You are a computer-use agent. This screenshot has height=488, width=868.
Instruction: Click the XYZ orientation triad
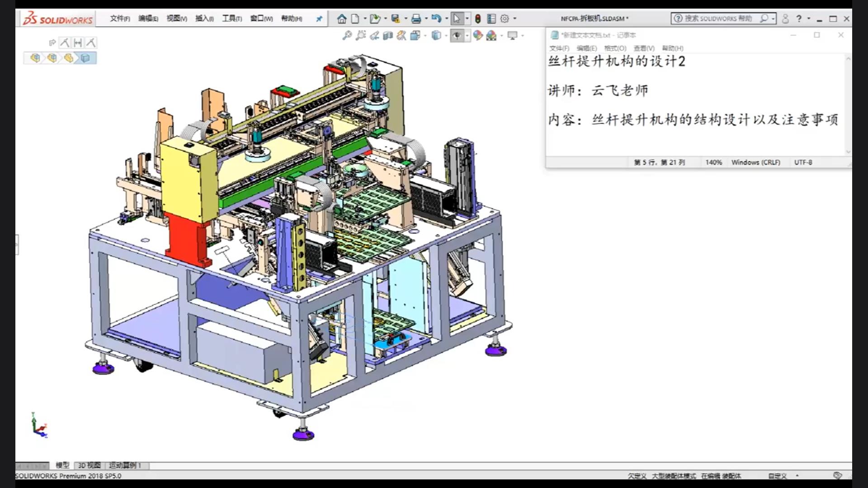39,426
